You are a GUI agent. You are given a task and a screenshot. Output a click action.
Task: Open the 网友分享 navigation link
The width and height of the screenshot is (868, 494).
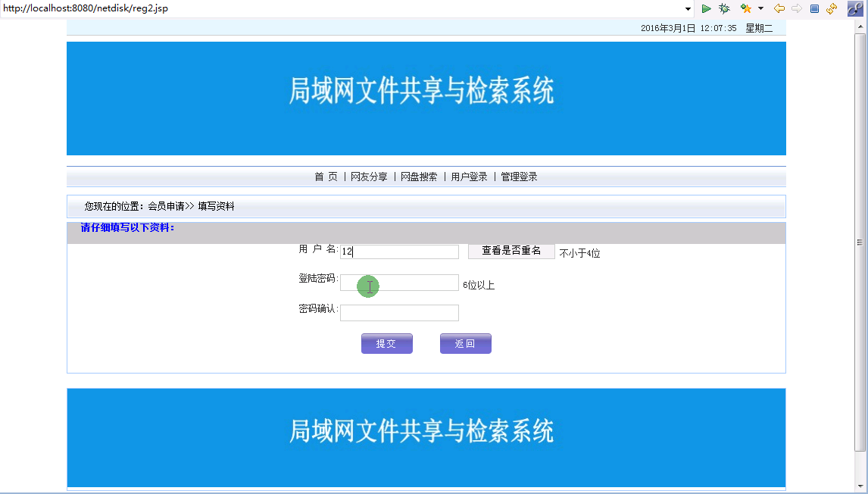click(x=369, y=177)
